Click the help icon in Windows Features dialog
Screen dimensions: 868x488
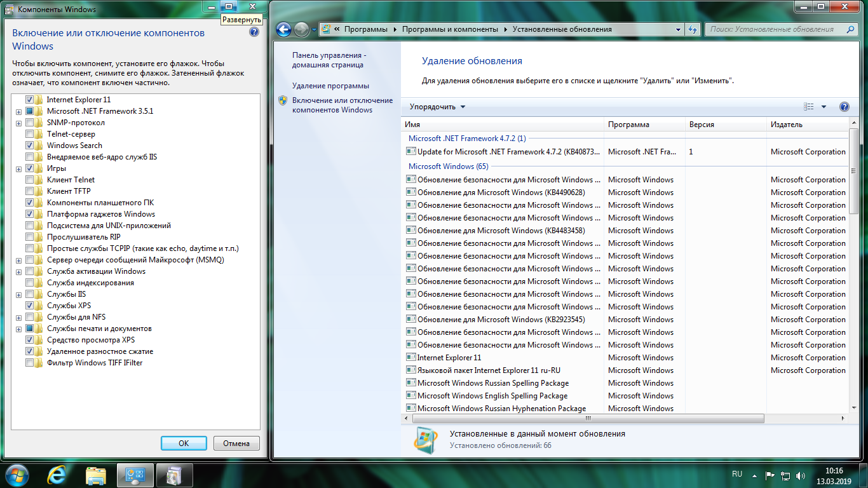click(x=254, y=32)
